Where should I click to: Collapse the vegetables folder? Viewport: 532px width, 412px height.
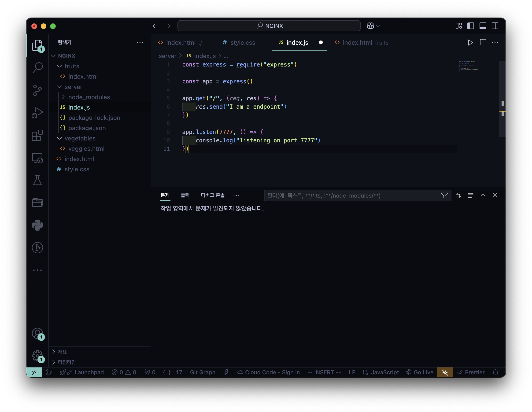80,138
